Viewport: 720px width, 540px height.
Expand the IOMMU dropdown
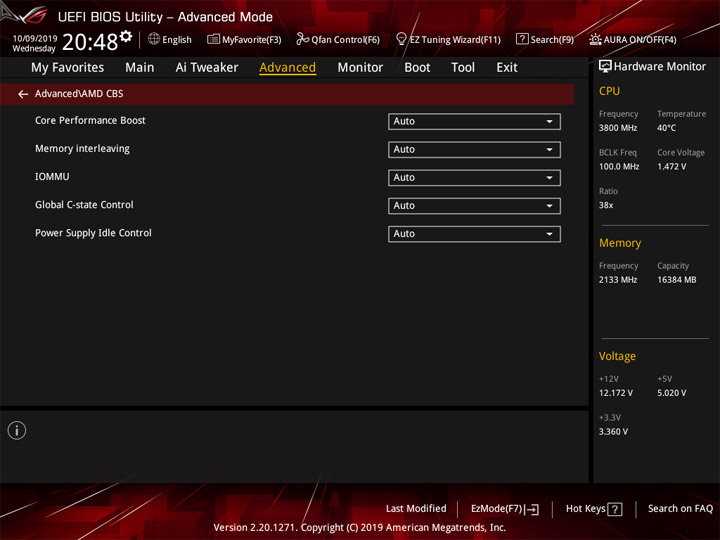[474, 178]
